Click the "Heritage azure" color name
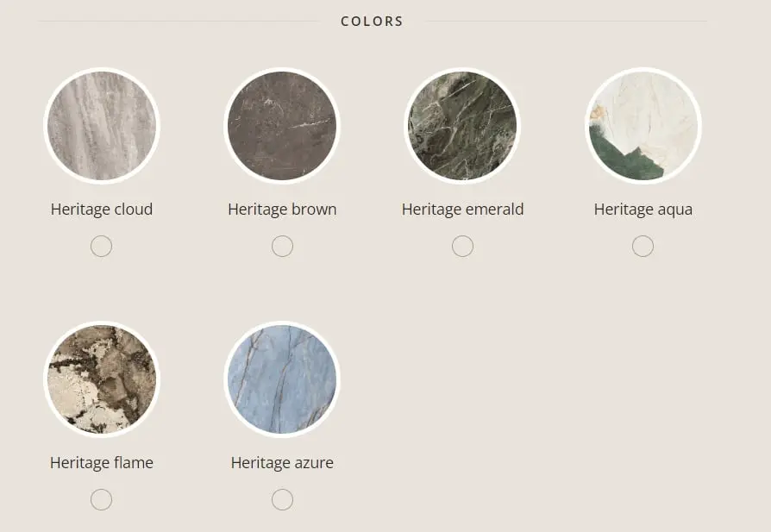This screenshot has width=771, height=532. [282, 463]
